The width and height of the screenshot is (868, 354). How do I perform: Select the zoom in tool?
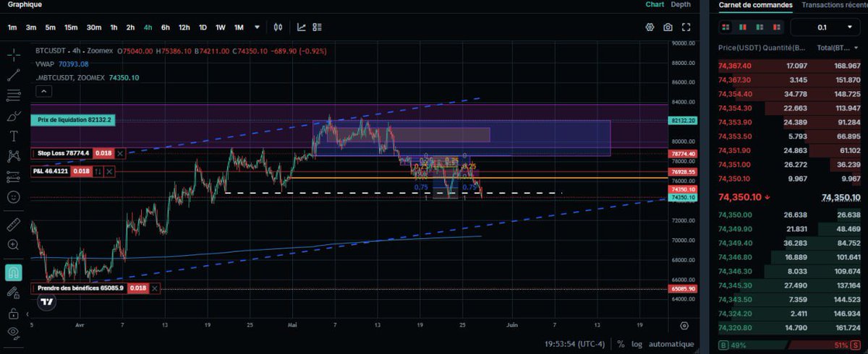[13, 245]
